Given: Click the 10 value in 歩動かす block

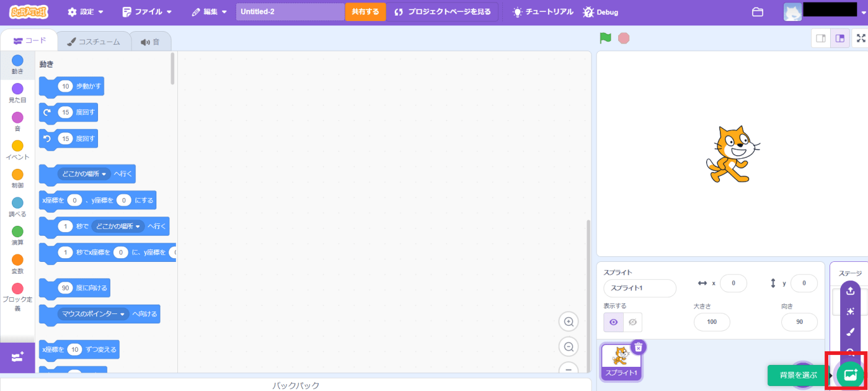Looking at the screenshot, I should [x=65, y=86].
